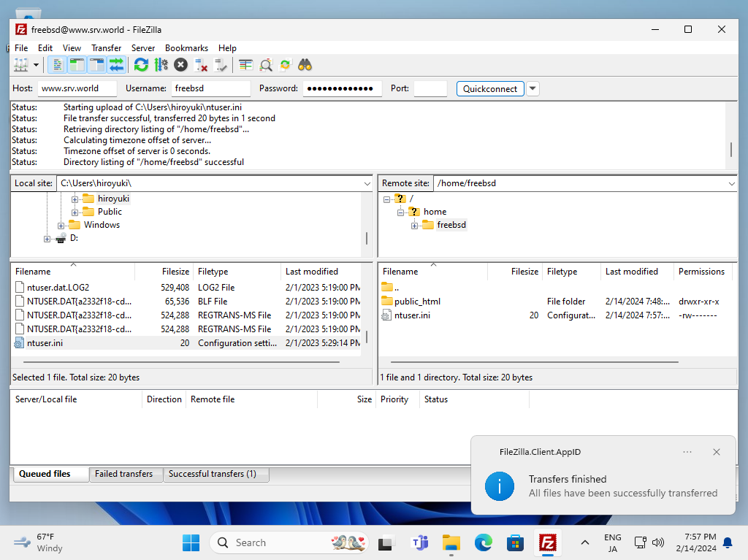Open Microsoft Edge from the taskbar

[x=484, y=542]
